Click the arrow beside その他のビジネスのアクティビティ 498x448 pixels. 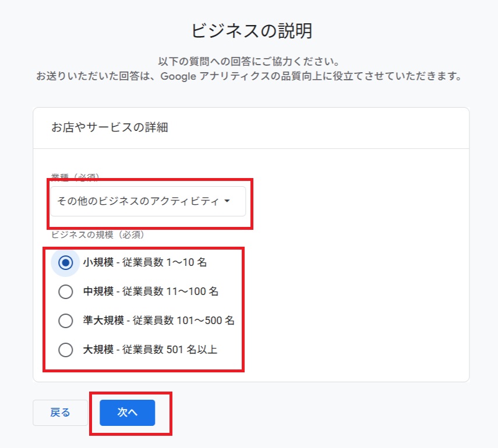coord(227,201)
